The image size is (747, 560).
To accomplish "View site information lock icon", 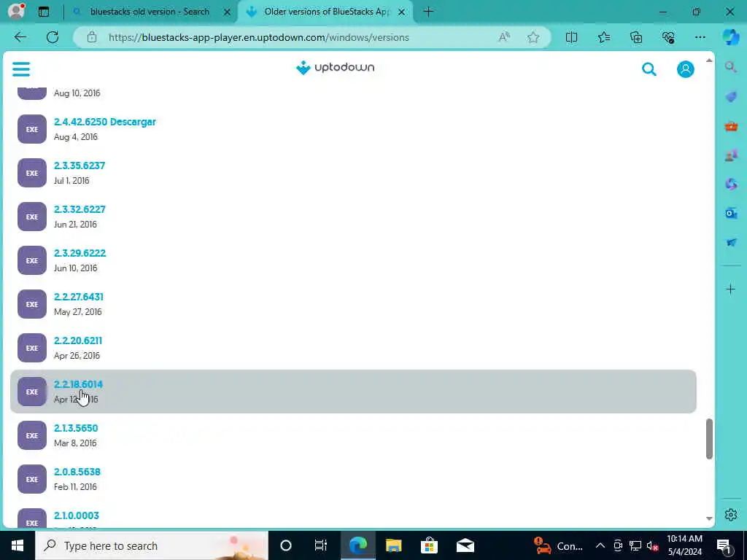I will pos(92,37).
